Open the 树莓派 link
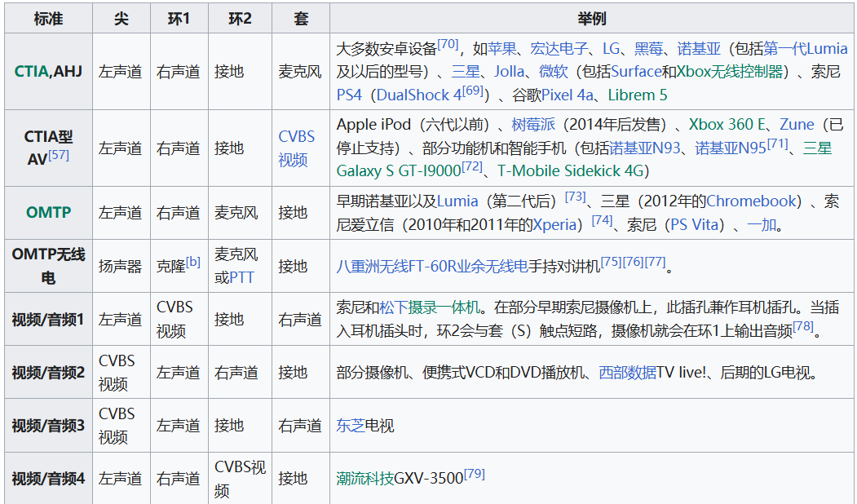 coord(533,125)
